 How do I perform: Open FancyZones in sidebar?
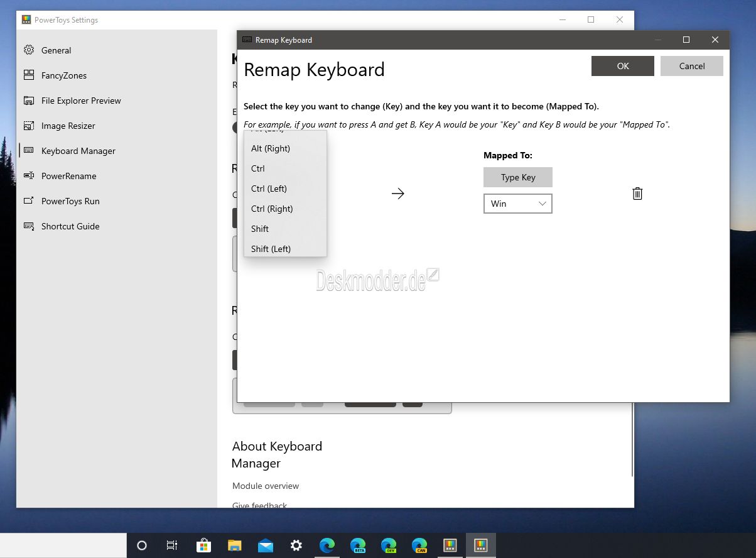coord(64,75)
